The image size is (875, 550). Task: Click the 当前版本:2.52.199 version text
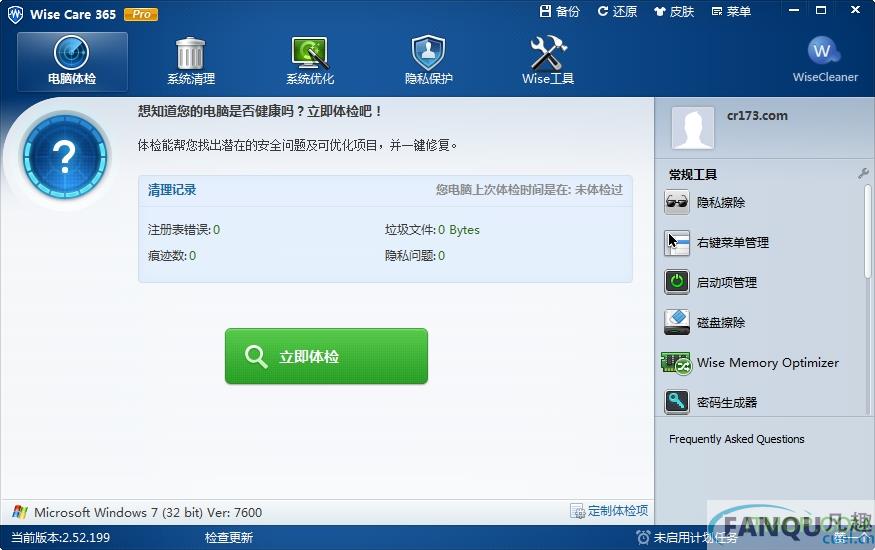point(61,538)
